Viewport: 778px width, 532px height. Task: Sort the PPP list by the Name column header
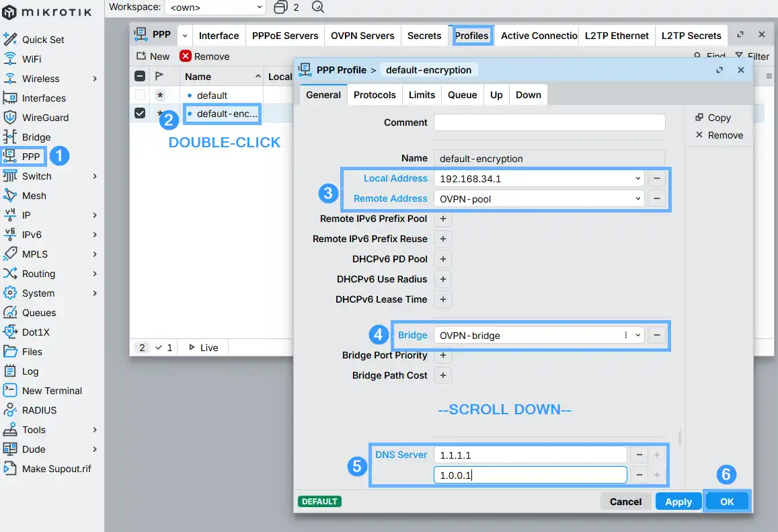tap(222, 77)
